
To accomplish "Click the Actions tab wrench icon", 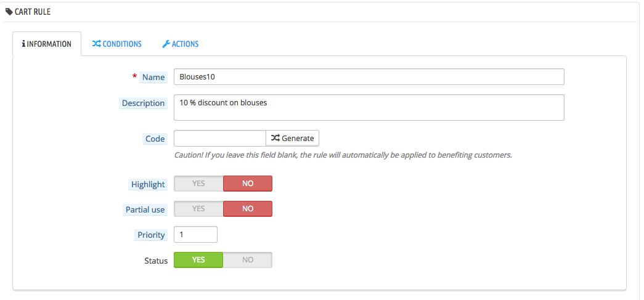I will [166, 44].
